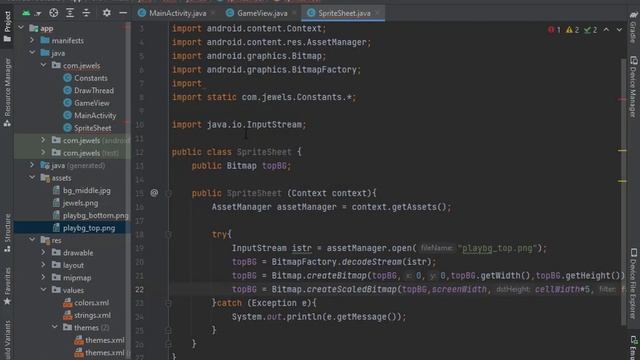The image size is (640, 360).
Task: Open the Favorites side tab
Action: pos(7,286)
